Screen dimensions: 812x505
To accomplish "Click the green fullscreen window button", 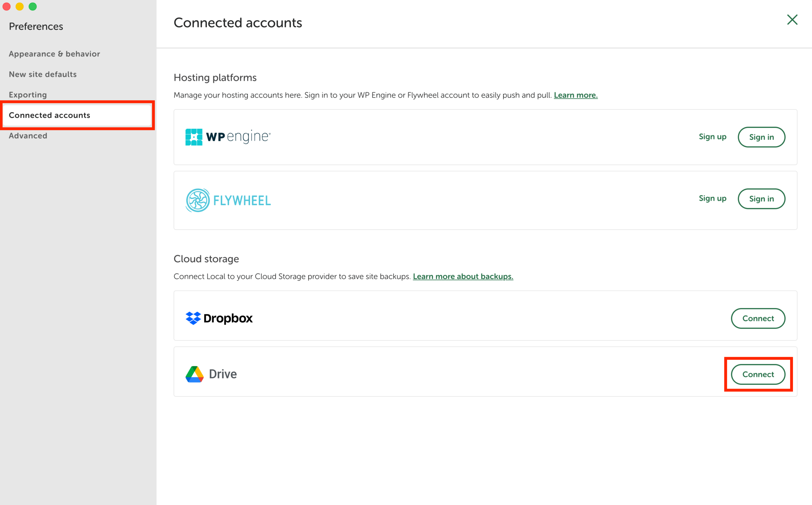I will click(x=33, y=6).
